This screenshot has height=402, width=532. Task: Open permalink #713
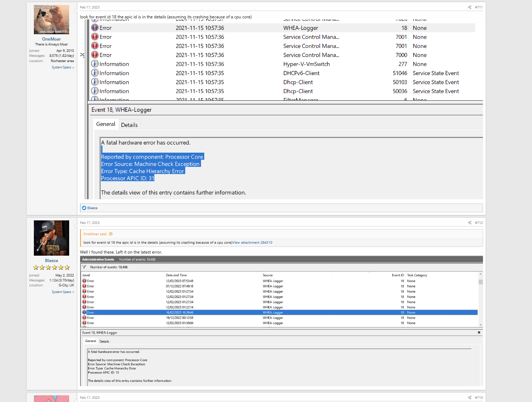[479, 397]
